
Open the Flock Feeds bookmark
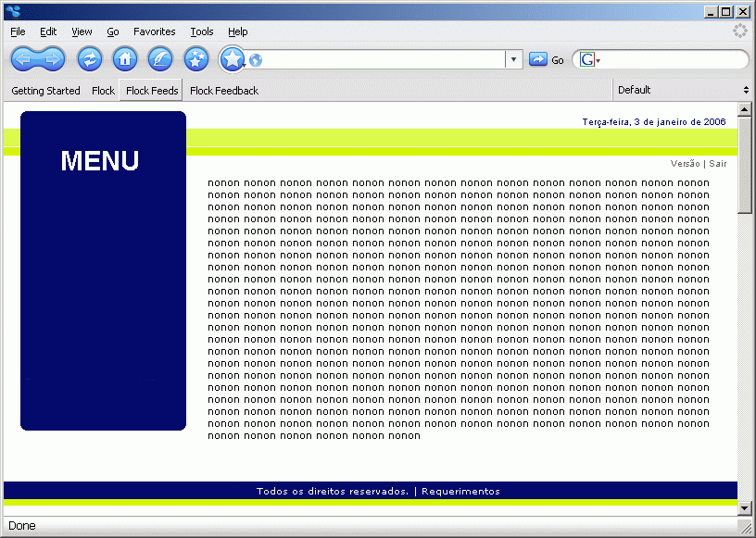click(152, 91)
